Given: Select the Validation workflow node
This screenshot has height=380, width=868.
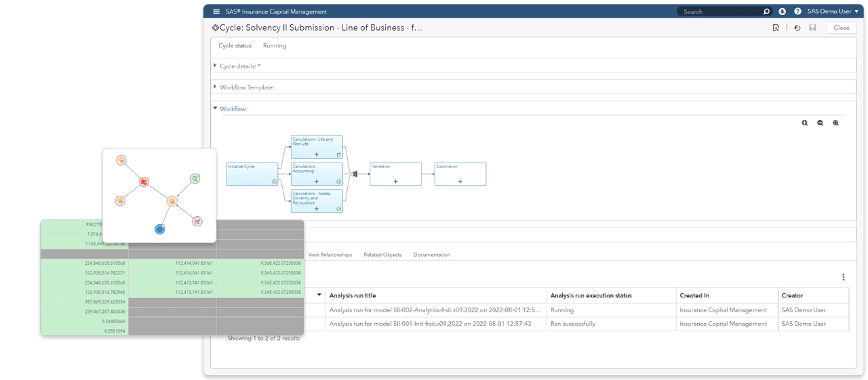Looking at the screenshot, I should tap(395, 174).
